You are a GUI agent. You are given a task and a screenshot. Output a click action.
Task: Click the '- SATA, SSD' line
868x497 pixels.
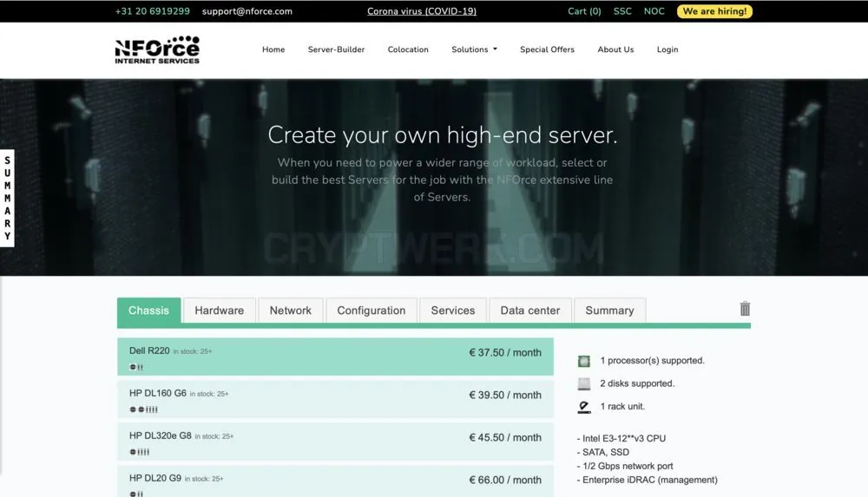pos(603,452)
